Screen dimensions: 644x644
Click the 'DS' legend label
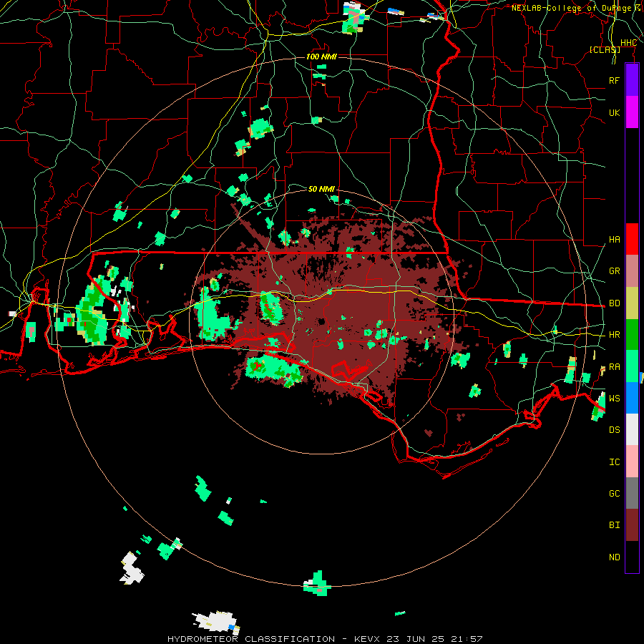(x=614, y=429)
